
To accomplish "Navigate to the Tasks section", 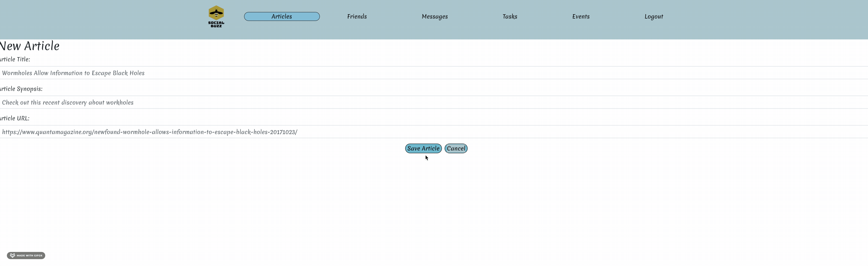I will point(509,16).
